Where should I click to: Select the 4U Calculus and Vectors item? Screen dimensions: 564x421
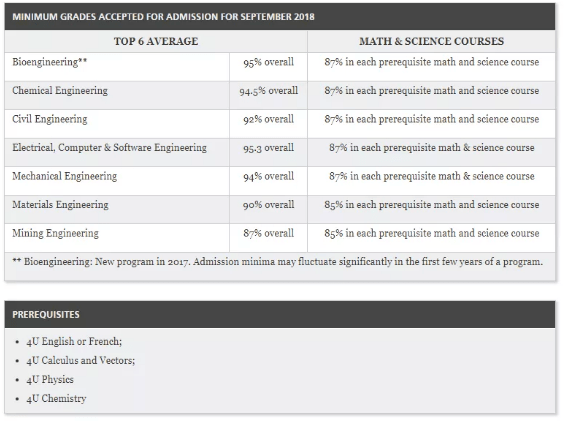point(81,360)
